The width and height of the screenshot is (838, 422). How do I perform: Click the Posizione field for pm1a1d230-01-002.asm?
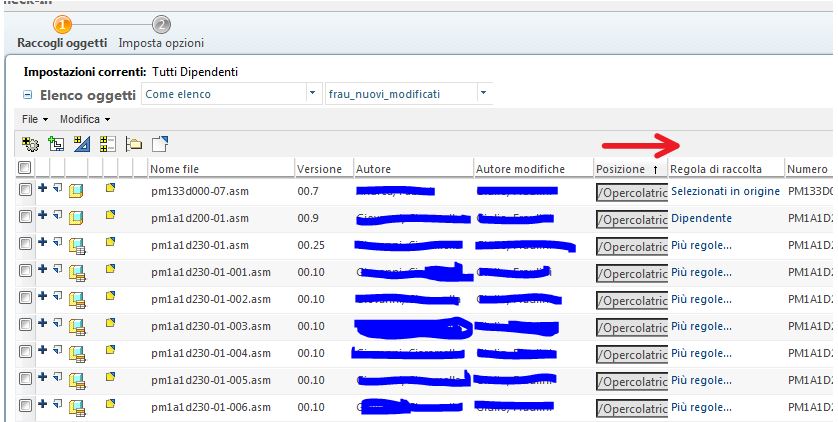point(632,300)
